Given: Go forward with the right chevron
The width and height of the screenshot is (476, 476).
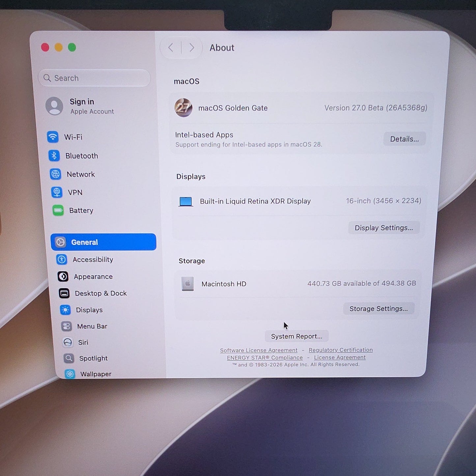Looking at the screenshot, I should click(x=192, y=48).
